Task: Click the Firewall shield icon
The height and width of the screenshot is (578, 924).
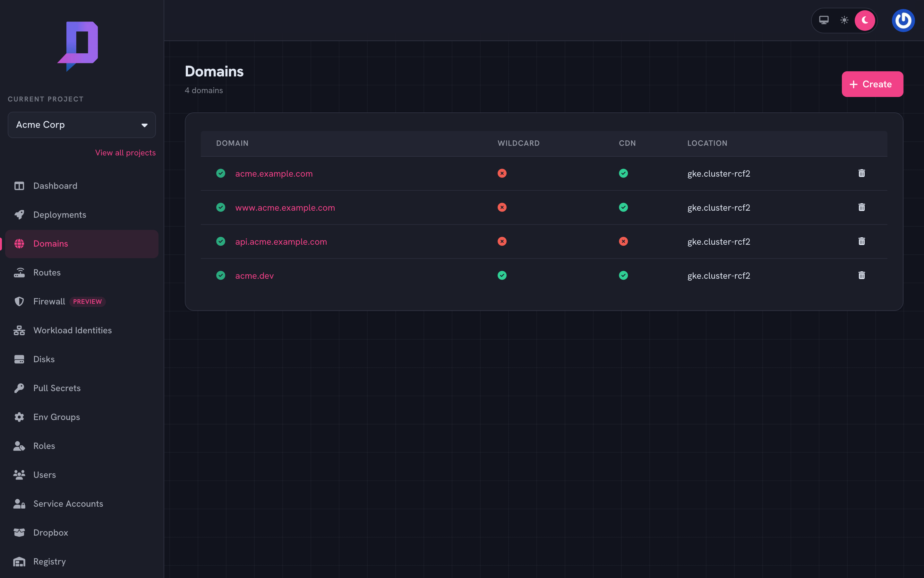Action: click(x=19, y=301)
